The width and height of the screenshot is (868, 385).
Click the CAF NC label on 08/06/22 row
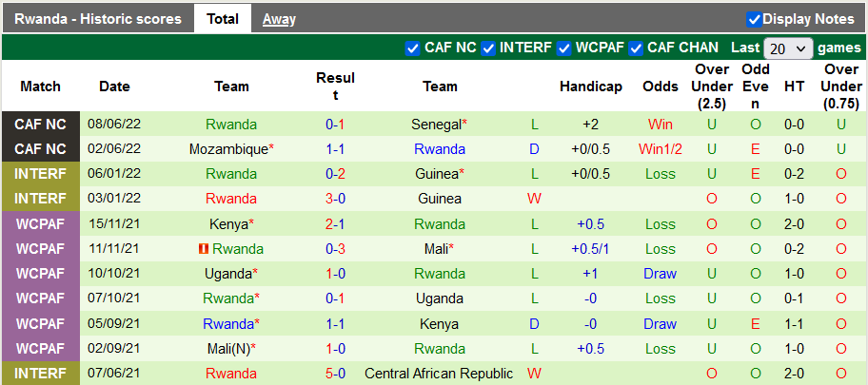41,125
